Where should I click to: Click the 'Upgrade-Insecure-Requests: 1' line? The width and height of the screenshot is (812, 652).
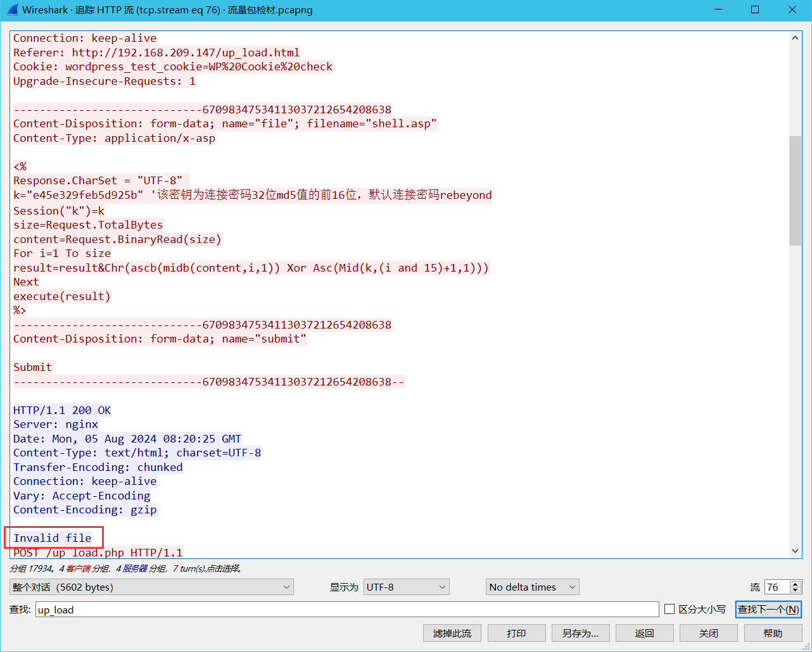coord(105,81)
